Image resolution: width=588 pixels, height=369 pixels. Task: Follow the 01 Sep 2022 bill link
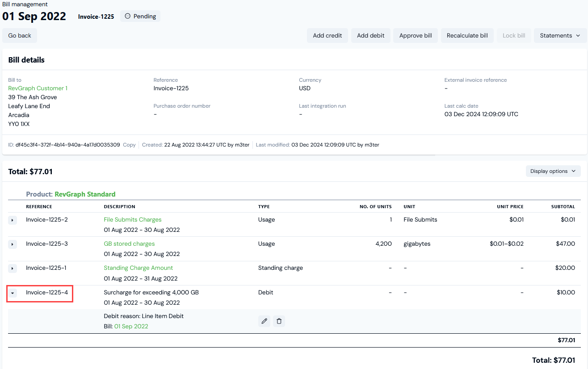tap(131, 327)
